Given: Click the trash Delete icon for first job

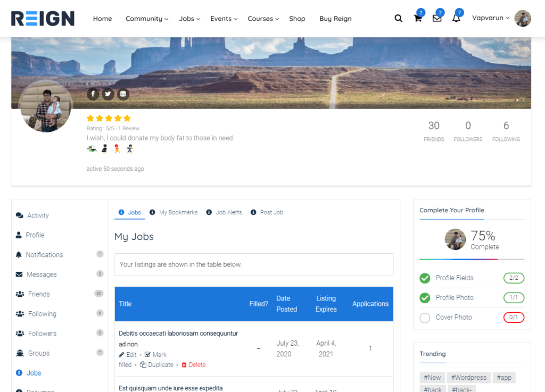Looking at the screenshot, I should pos(184,364).
